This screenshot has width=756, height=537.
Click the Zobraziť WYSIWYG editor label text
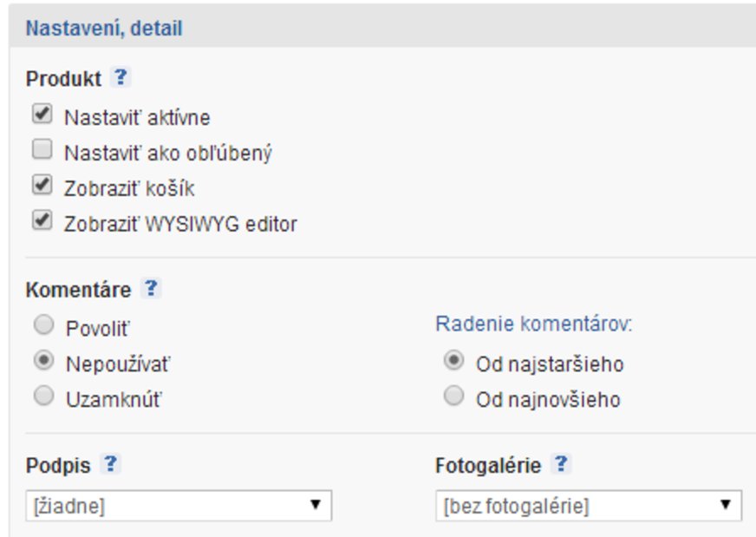[x=180, y=224]
